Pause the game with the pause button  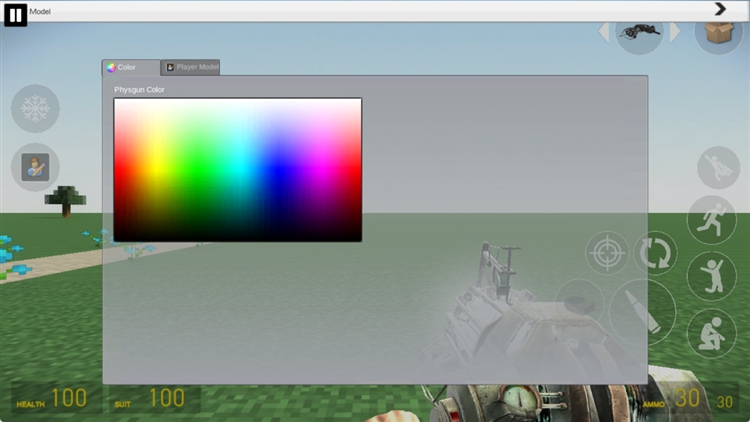click(x=16, y=15)
